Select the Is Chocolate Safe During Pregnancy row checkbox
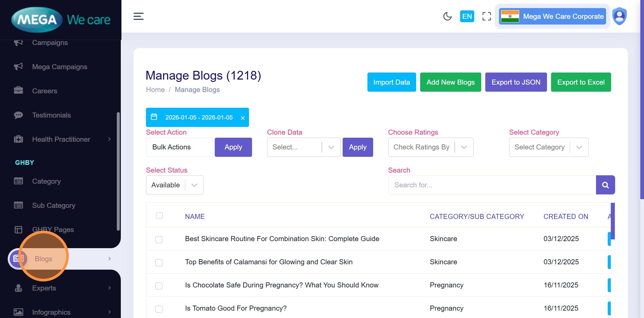Image resolution: width=644 pixels, height=318 pixels. pos(159,286)
